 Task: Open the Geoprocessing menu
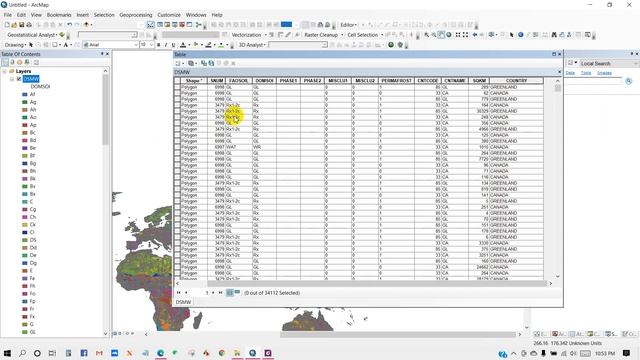pyautogui.click(x=136, y=15)
